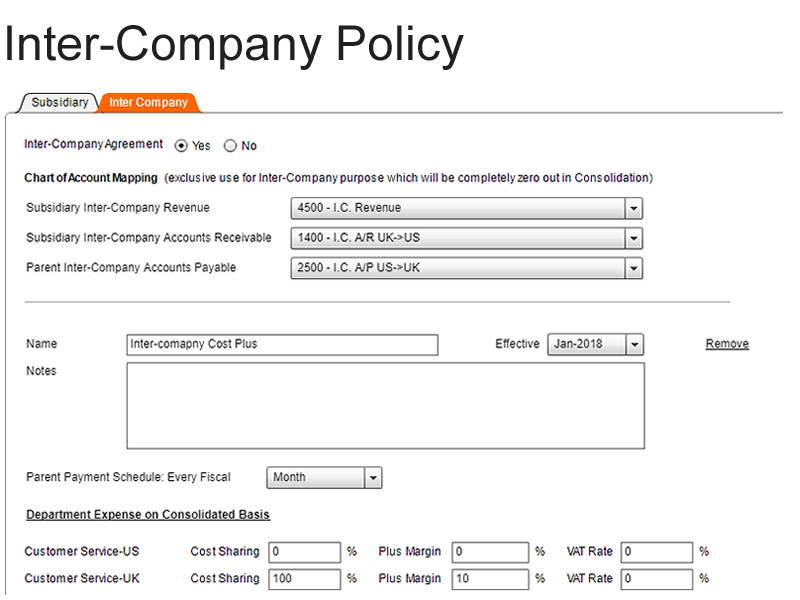The image size is (800, 600).
Task: Edit Plus Margin for Customer Service-UK
Action: [490, 579]
